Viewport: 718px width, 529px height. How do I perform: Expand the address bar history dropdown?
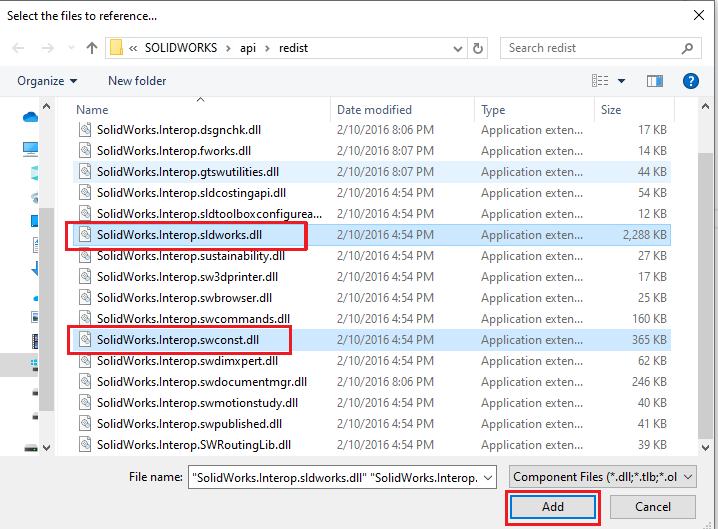point(457,48)
